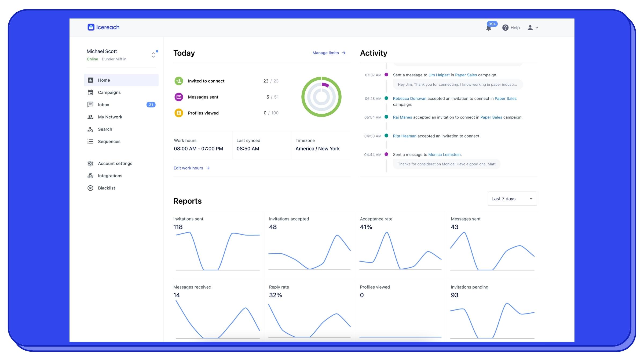Click the Integrations webhook icon

(x=90, y=176)
